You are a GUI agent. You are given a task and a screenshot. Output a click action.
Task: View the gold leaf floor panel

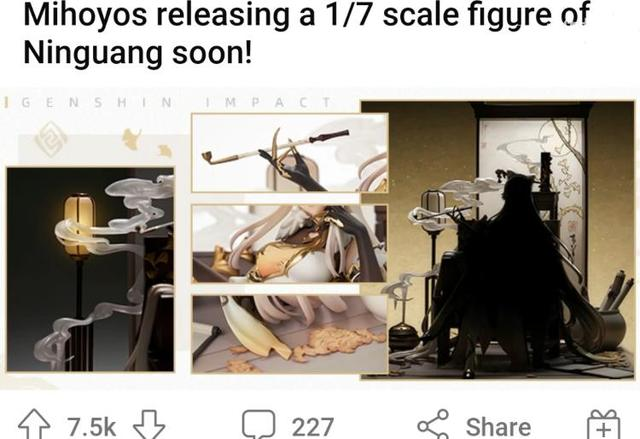pyautogui.click(x=289, y=334)
